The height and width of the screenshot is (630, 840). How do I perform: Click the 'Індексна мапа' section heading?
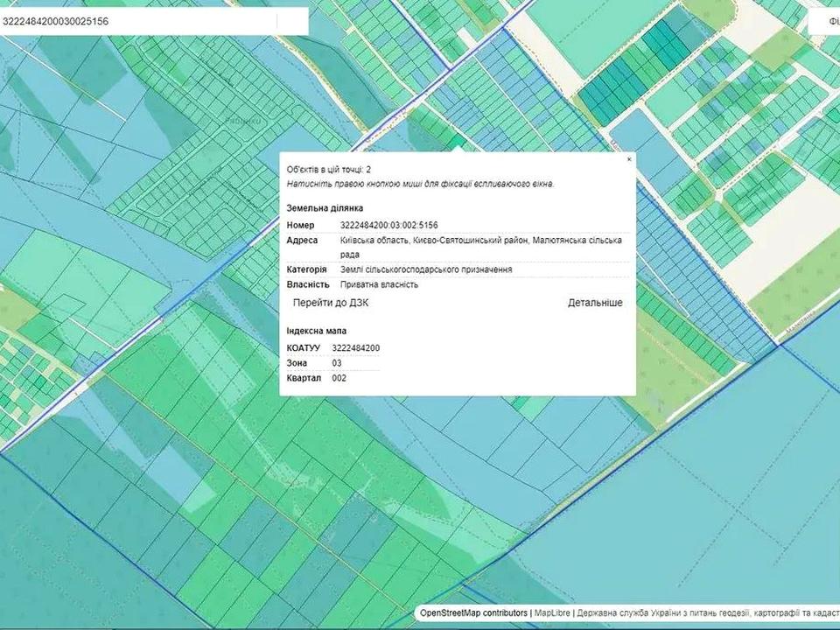point(317,332)
